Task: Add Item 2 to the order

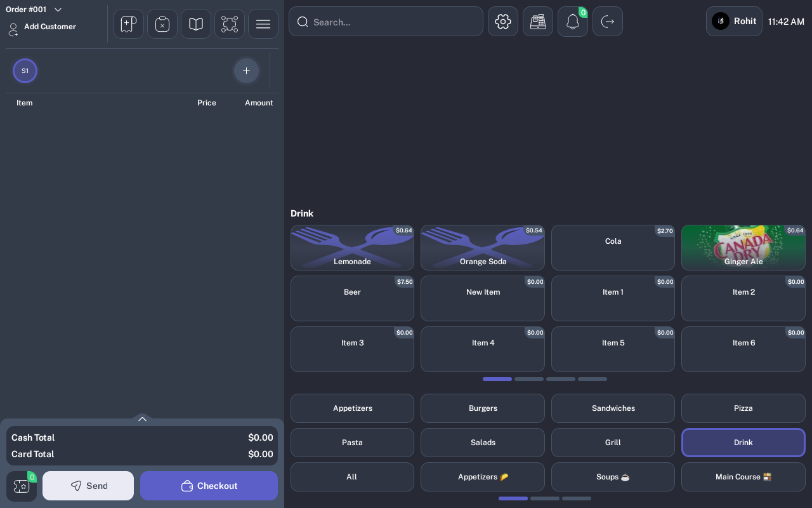Action: [x=743, y=298]
